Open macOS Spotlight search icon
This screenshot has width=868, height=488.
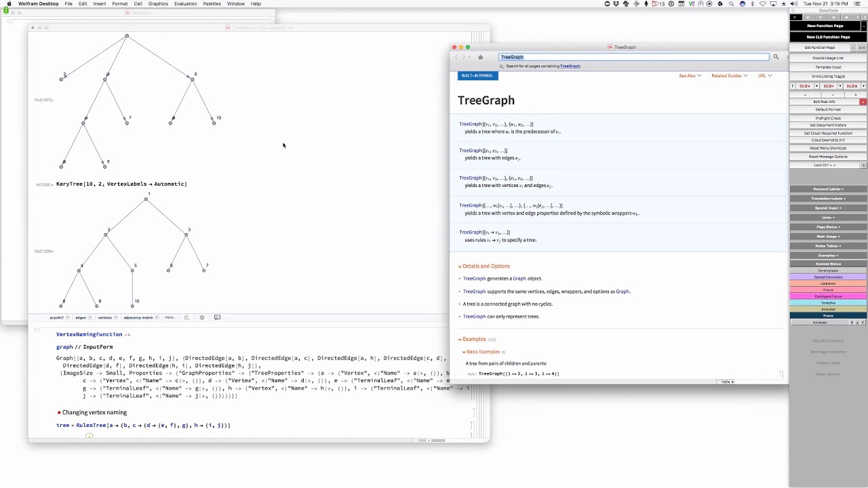[732, 4]
